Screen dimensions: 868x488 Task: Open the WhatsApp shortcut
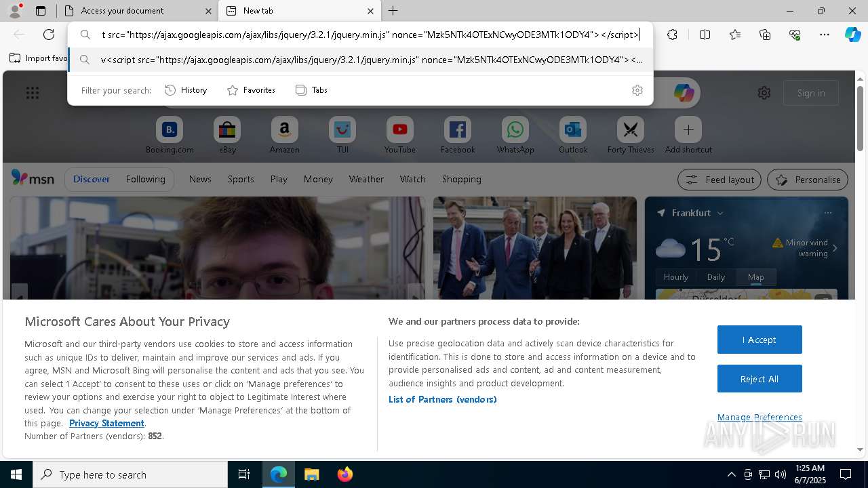tap(515, 135)
